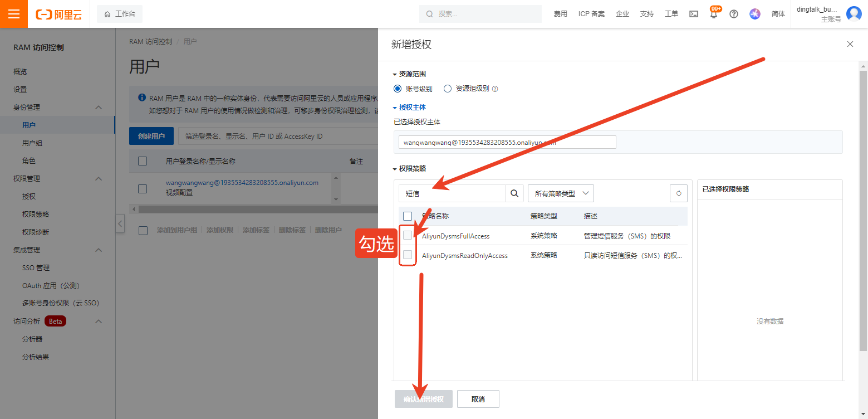Check AliyunDysmsFullAccess policy checkbox

click(x=408, y=235)
